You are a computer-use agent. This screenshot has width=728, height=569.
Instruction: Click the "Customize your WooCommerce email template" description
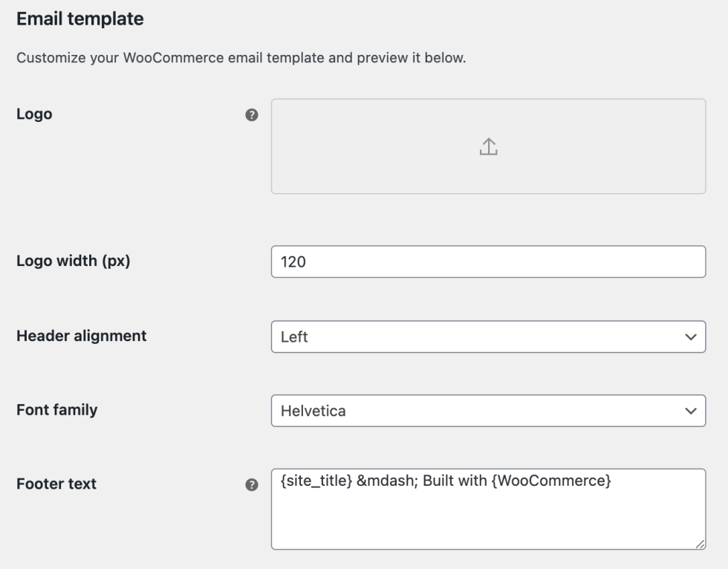point(241,59)
